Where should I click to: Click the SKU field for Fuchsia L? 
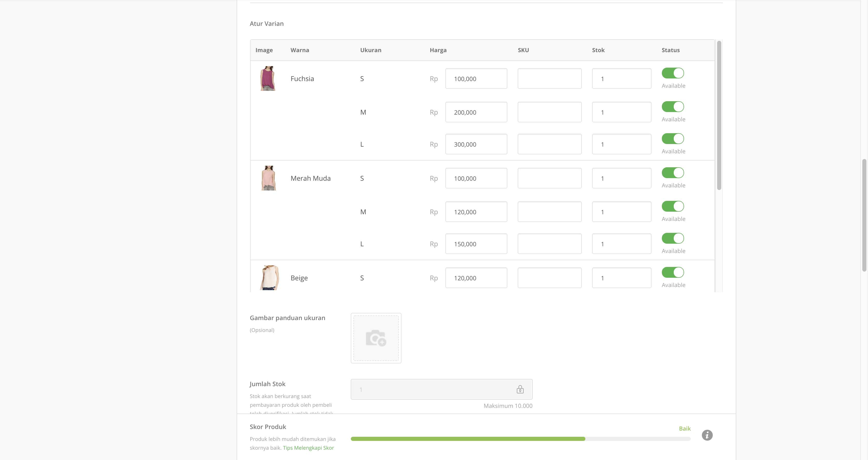(549, 144)
